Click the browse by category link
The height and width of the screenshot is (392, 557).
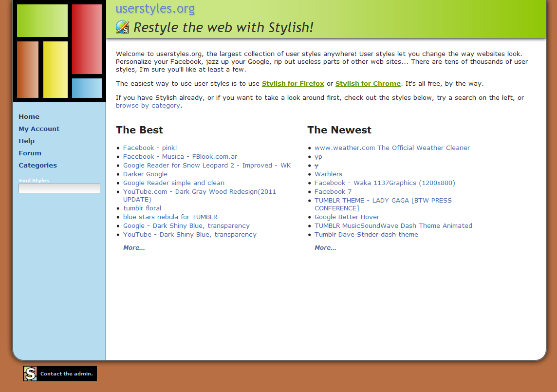148,106
